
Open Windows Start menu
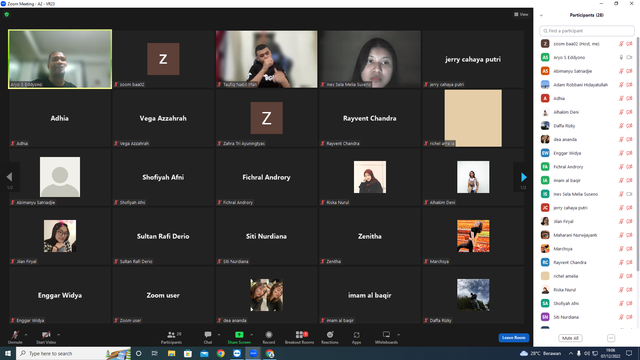coord(8,353)
